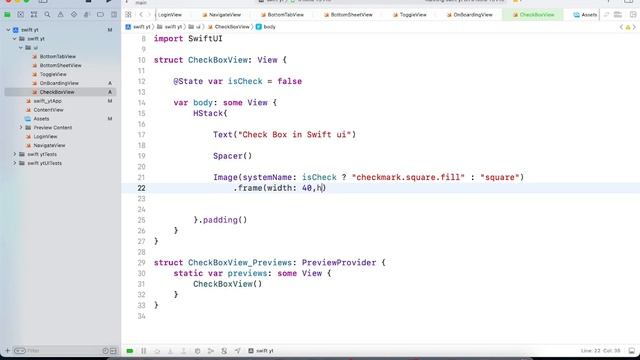
Task: Open the Find navigator magnifier
Action: [47, 15]
